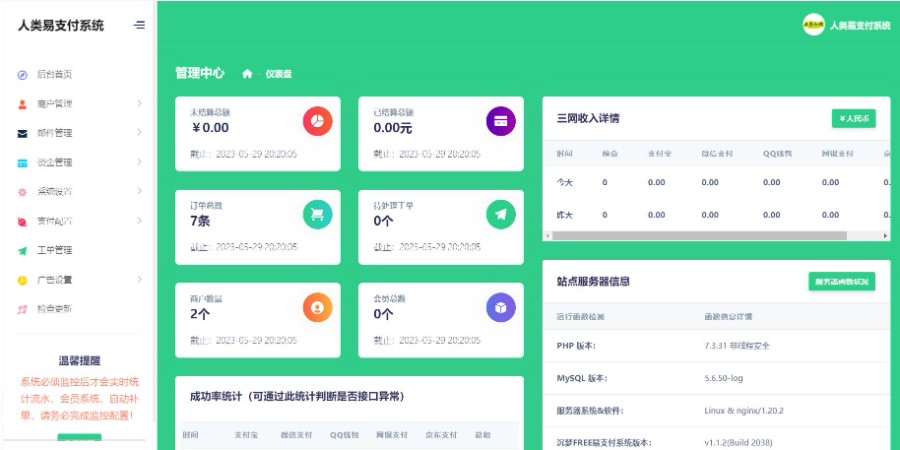Image resolution: width=900 pixels, height=450 pixels.
Task: Click the 昨天 row label in income table
Action: (x=564, y=215)
